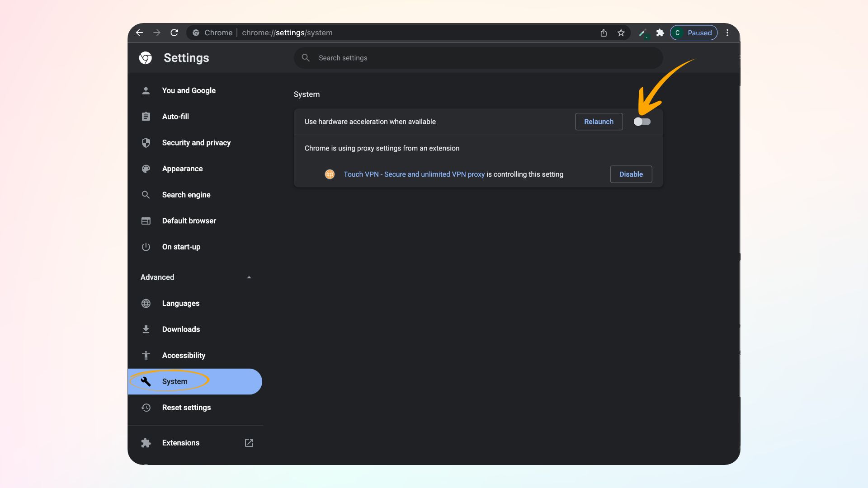The width and height of the screenshot is (868, 488).
Task: Click the globe Languages icon
Action: [x=146, y=303]
